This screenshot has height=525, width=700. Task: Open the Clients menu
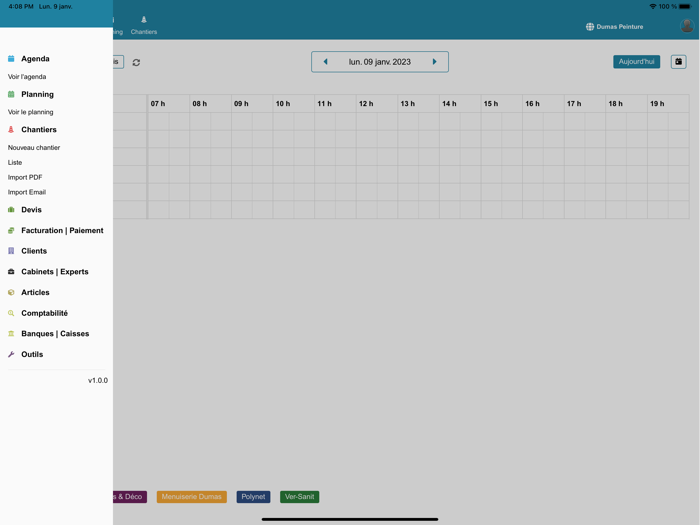[x=34, y=251]
